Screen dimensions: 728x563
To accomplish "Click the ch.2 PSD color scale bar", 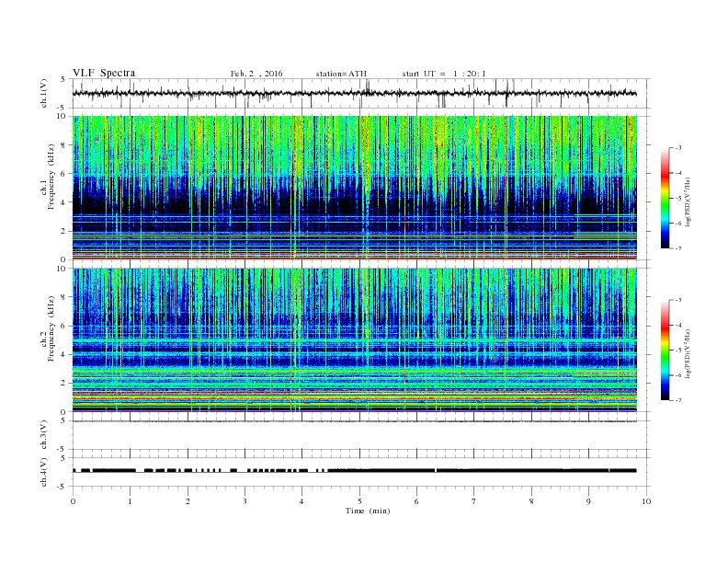I will tap(665, 350).
